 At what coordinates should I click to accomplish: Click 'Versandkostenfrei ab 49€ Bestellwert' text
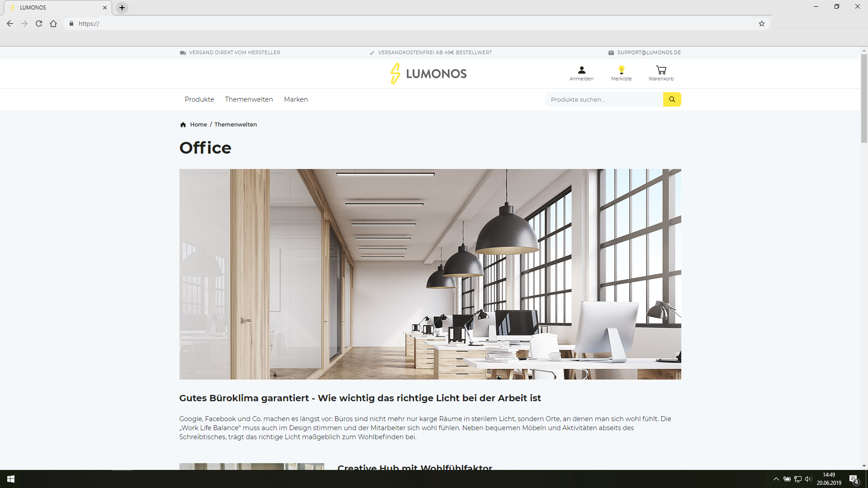pyautogui.click(x=435, y=53)
